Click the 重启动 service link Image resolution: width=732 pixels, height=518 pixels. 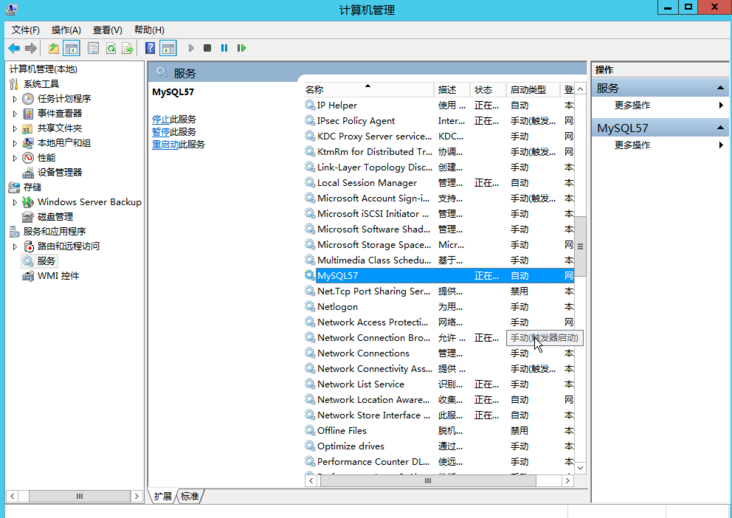coord(165,145)
